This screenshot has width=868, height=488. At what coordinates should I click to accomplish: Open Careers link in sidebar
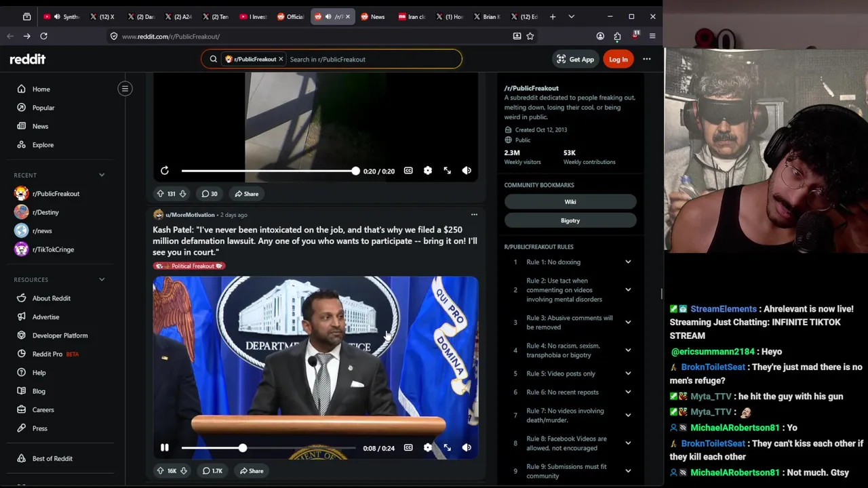43,410
